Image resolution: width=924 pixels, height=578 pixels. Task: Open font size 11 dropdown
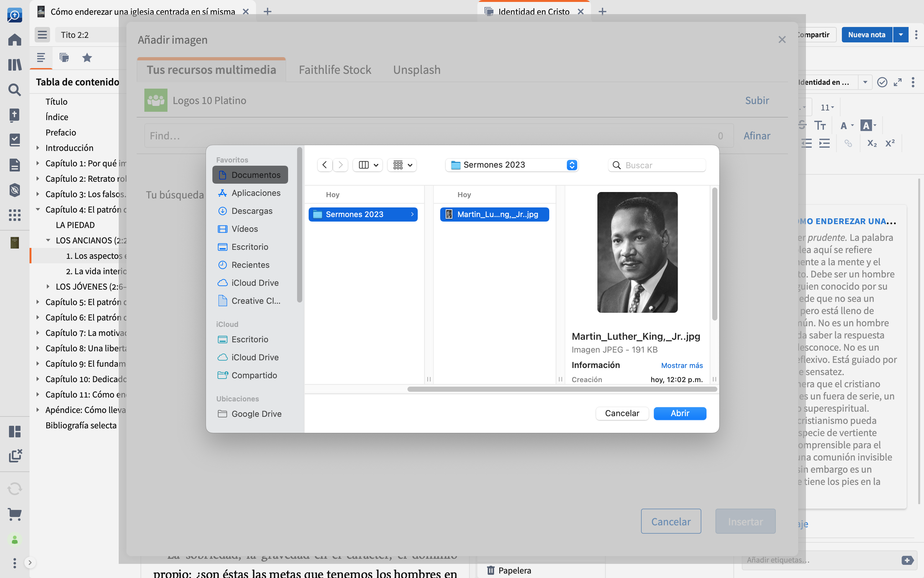click(827, 108)
